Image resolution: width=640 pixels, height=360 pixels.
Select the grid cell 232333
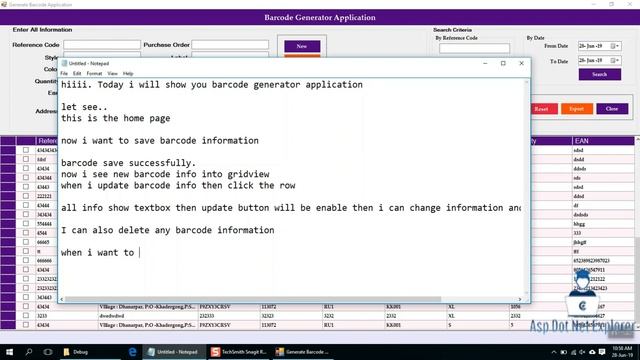click(x=229, y=316)
